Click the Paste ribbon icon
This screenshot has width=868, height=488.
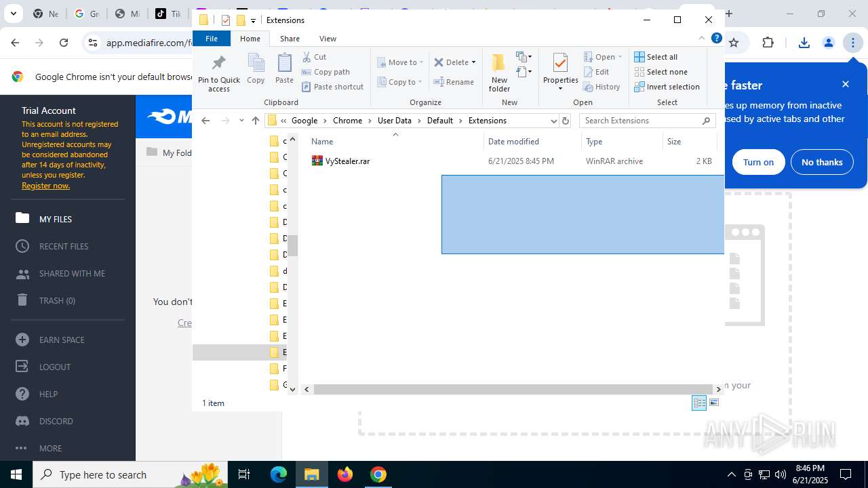[284, 69]
